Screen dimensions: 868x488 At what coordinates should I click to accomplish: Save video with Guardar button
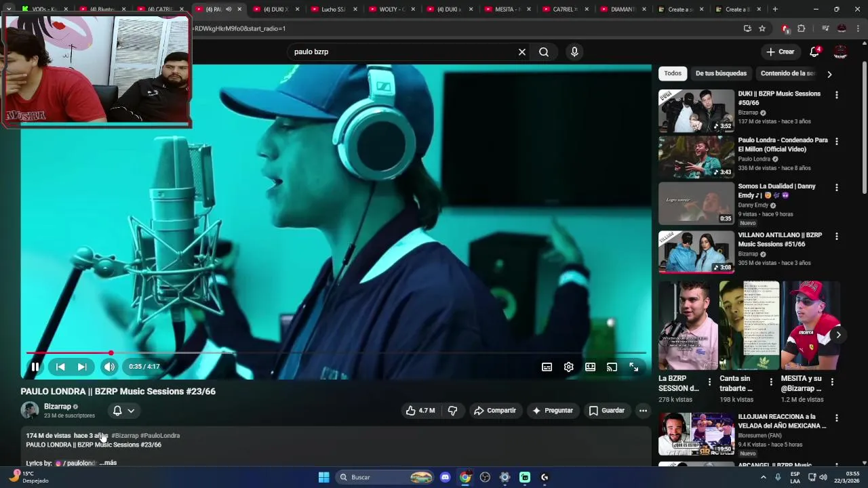(x=607, y=411)
